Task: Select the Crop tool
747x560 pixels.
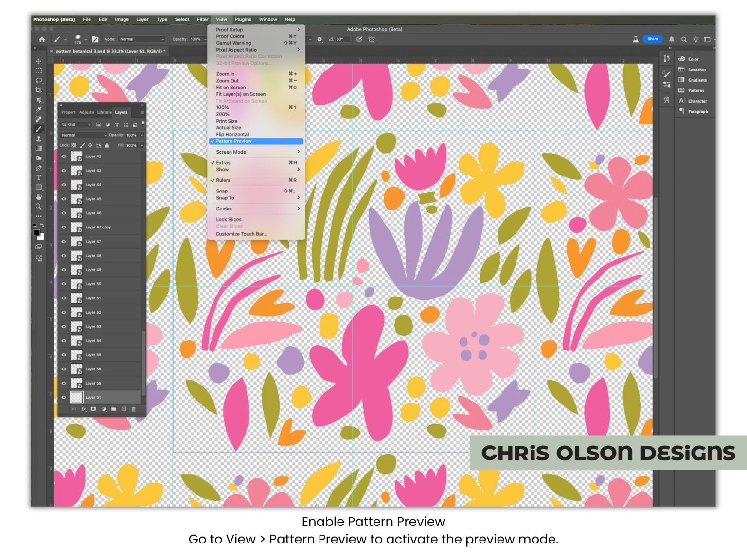Action: (x=38, y=91)
